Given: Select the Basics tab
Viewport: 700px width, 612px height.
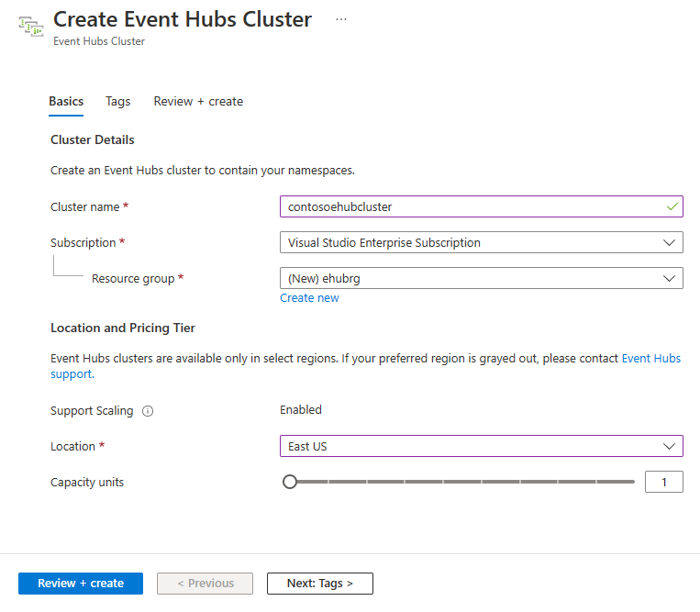Looking at the screenshot, I should click(x=66, y=101).
